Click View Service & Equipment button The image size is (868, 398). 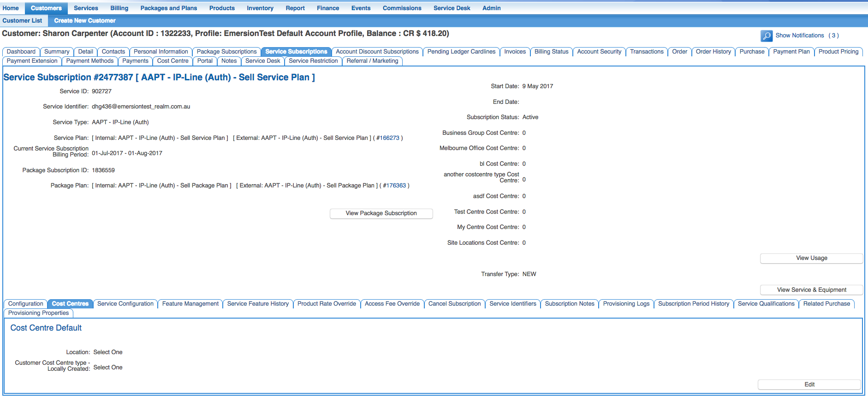coord(812,290)
